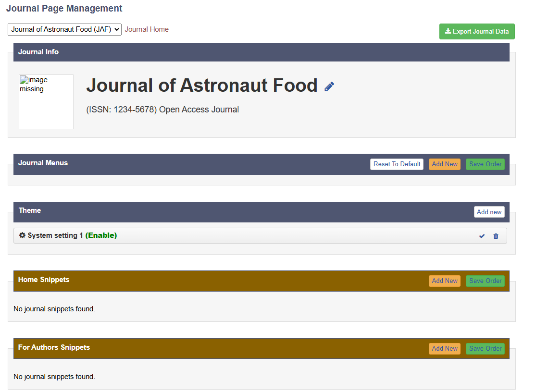
Task: Click the green Enable status label
Action: coord(101,235)
